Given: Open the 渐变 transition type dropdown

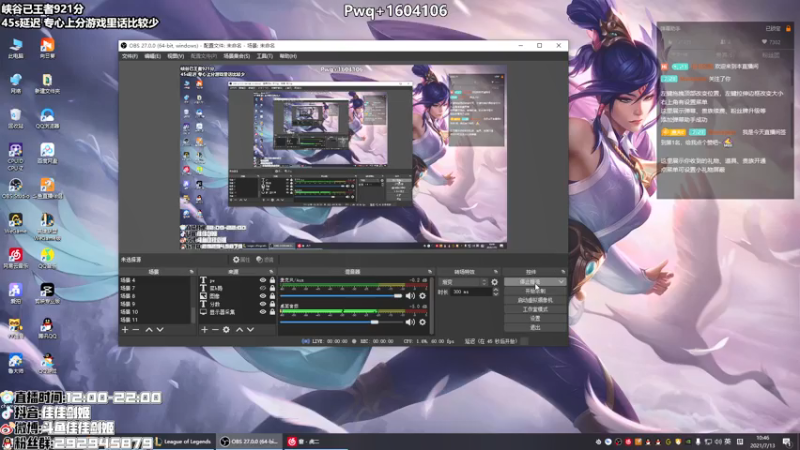Looking at the screenshot, I should [x=463, y=282].
